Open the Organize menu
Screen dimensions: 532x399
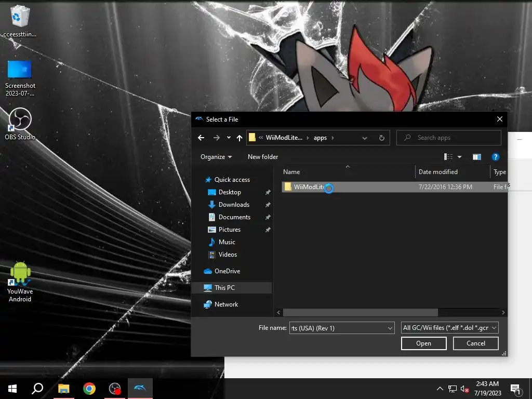pos(216,157)
